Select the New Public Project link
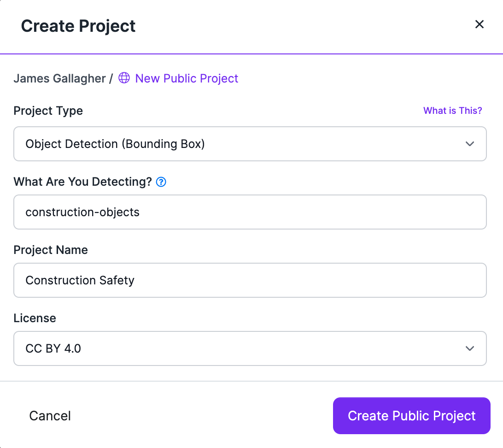 pyautogui.click(x=187, y=78)
